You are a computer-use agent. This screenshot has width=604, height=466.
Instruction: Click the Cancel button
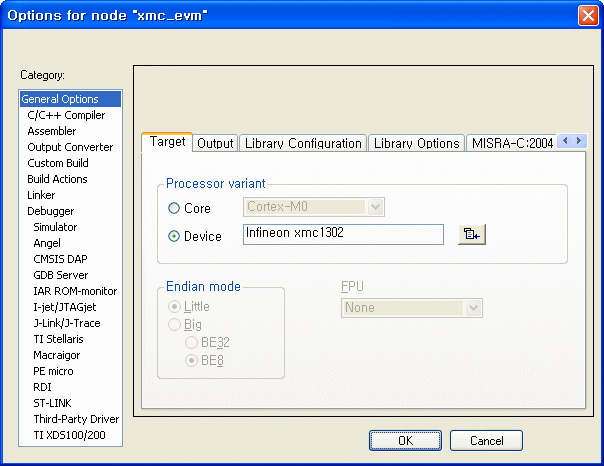pos(487,441)
